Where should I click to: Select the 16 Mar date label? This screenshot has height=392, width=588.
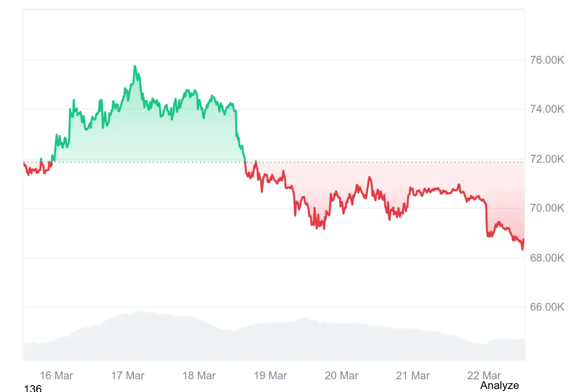56,376
